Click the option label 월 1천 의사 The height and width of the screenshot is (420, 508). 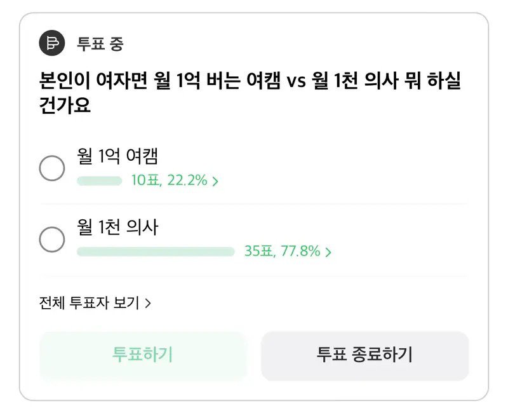tap(117, 226)
